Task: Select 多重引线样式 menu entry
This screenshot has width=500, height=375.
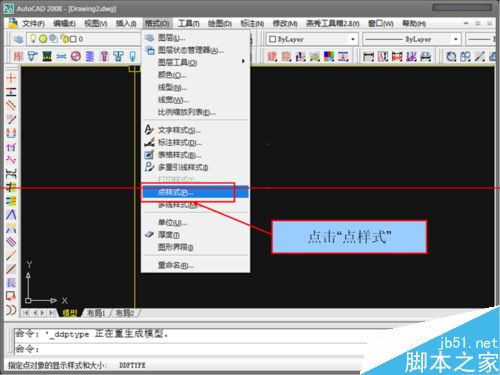Action: (196, 167)
